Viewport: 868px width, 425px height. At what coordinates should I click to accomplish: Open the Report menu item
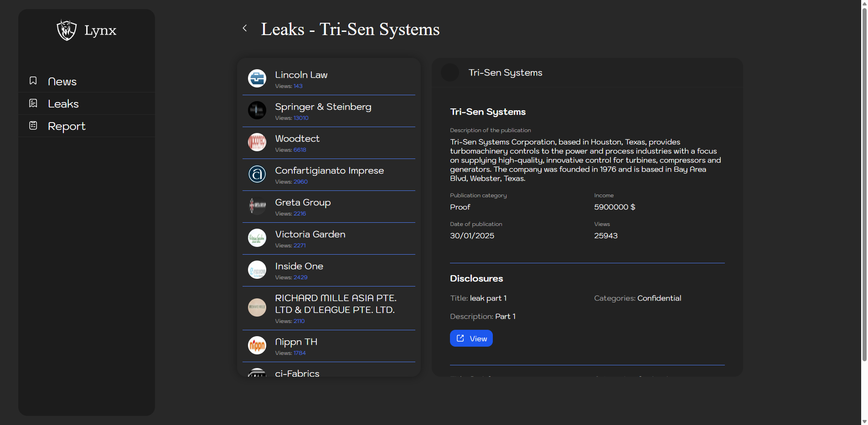[x=67, y=126]
